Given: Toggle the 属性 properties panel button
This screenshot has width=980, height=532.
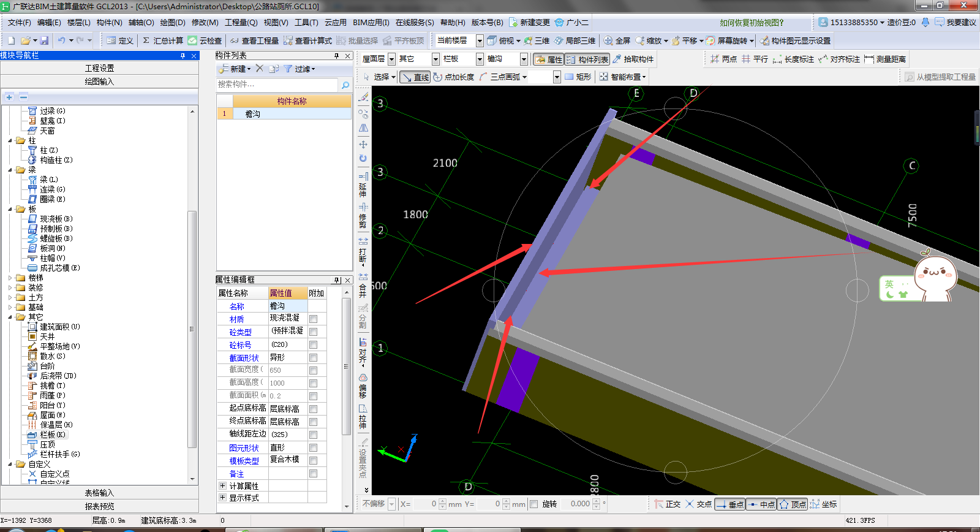Looking at the screenshot, I should click(549, 59).
